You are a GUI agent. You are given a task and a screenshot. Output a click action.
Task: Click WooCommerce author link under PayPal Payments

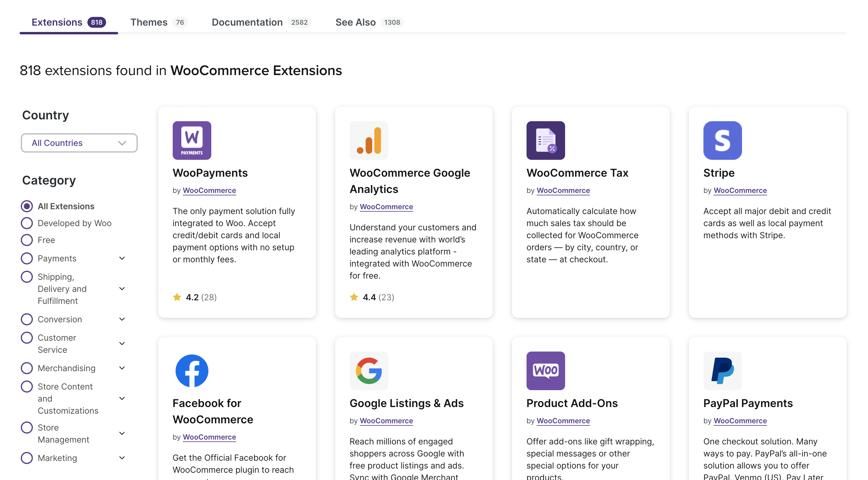click(x=740, y=421)
